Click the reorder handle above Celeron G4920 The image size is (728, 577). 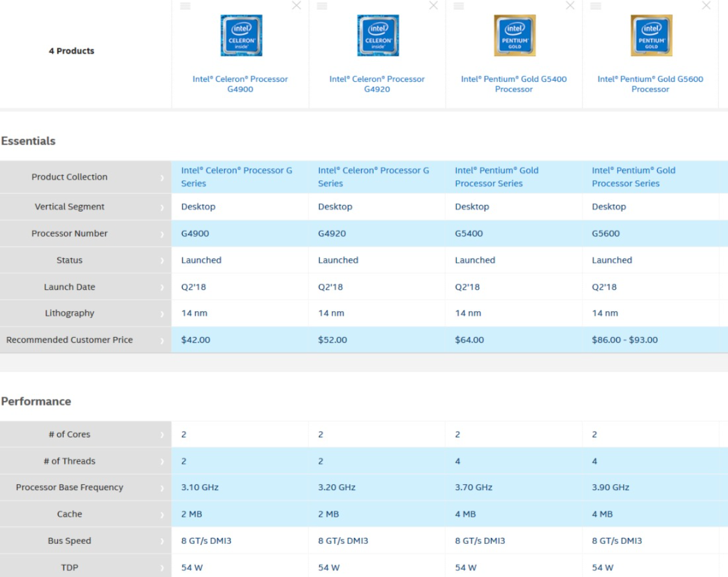click(x=322, y=5)
